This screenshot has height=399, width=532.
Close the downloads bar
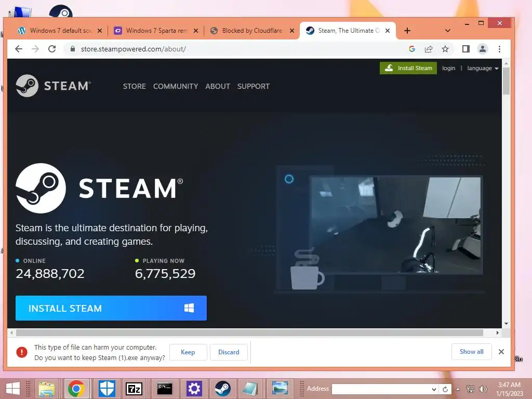501,352
